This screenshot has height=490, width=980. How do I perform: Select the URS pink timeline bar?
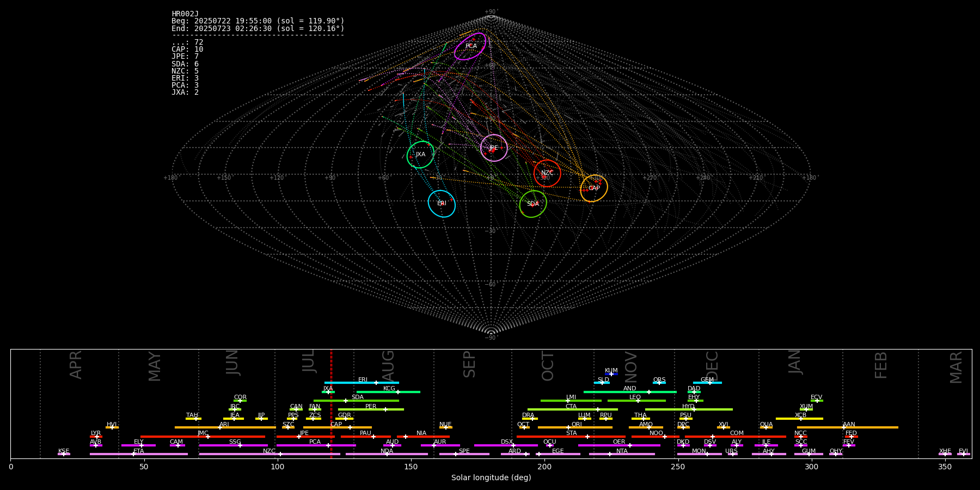(x=733, y=454)
